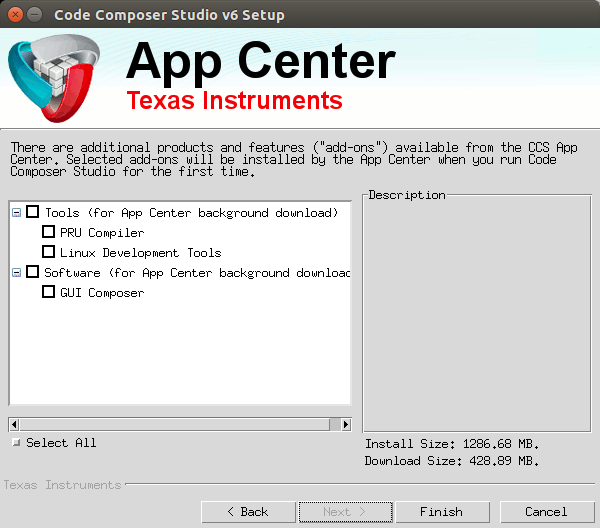Click the disabled Next button

pyautogui.click(x=346, y=512)
